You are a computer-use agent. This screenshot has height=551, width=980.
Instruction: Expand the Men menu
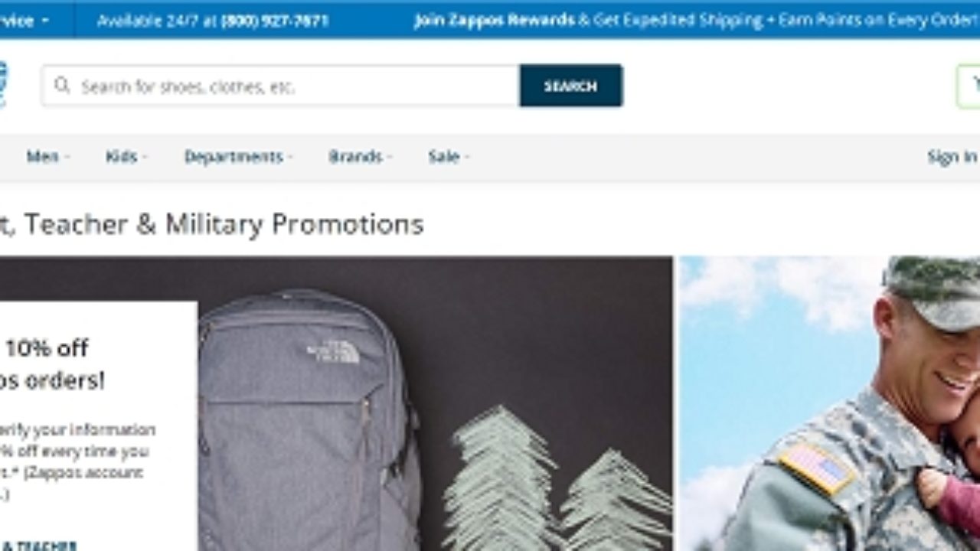(47, 157)
